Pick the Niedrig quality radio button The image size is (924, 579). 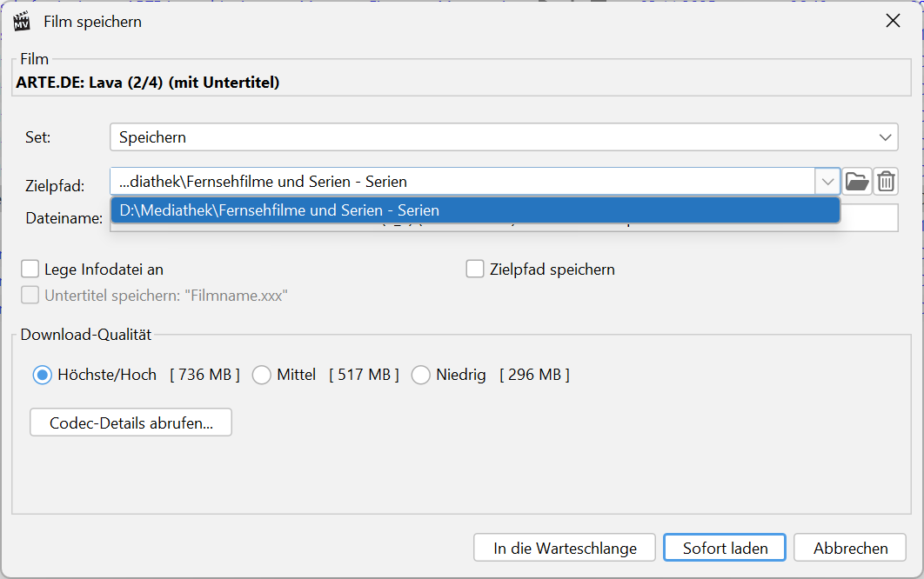tap(421, 375)
